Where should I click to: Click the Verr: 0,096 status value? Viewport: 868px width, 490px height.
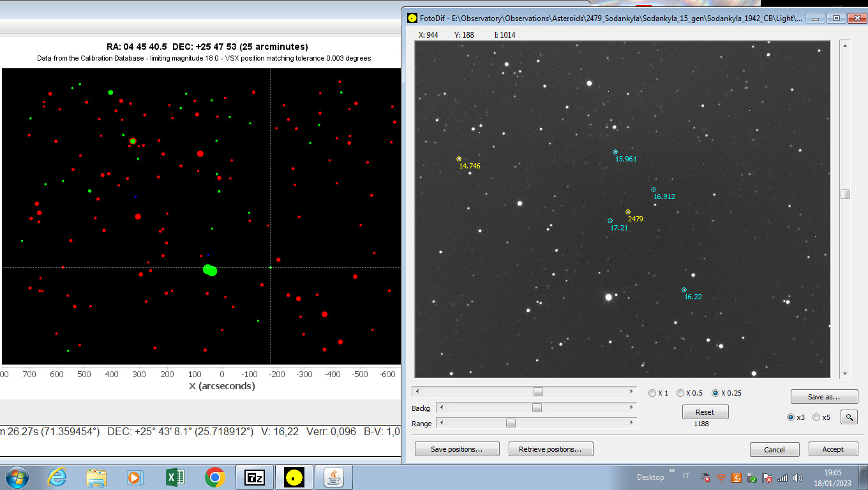(331, 431)
